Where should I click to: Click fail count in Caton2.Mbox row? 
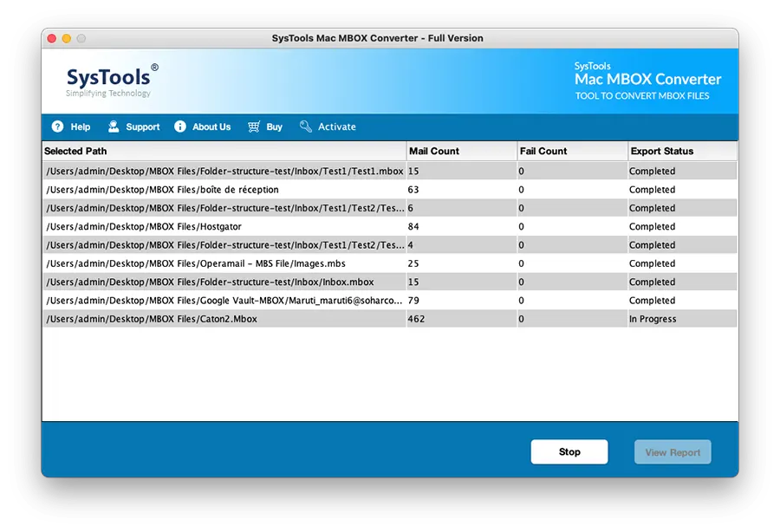click(x=573, y=319)
